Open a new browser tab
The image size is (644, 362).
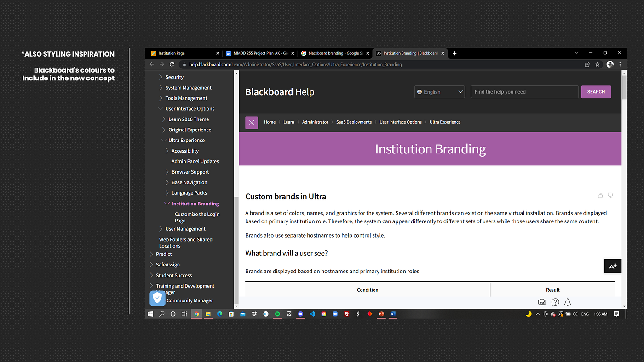click(454, 53)
